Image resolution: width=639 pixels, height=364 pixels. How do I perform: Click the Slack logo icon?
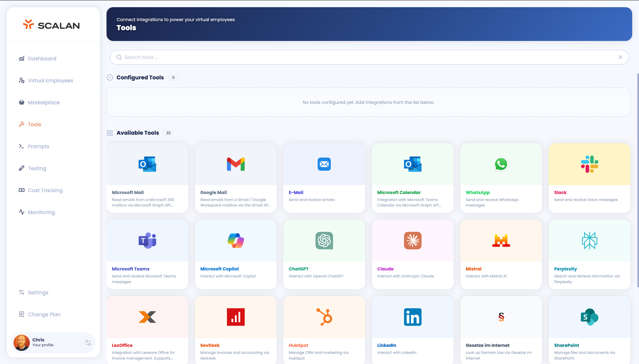(x=590, y=164)
